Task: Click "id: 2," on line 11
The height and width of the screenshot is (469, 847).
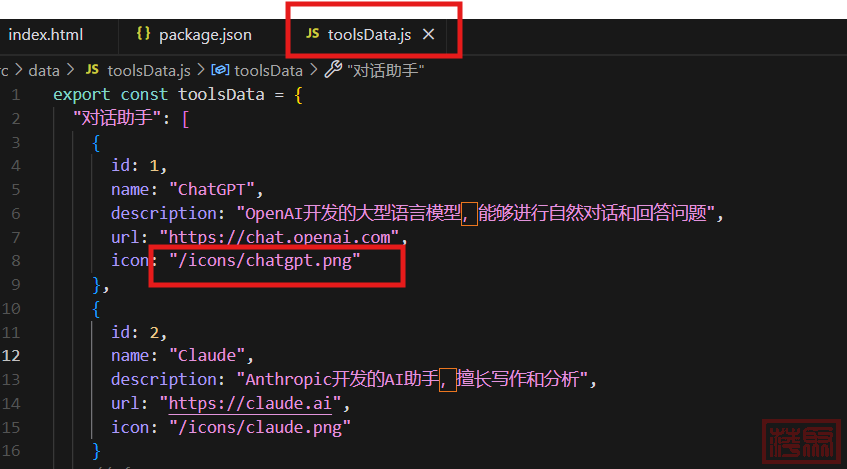Action: (x=139, y=332)
